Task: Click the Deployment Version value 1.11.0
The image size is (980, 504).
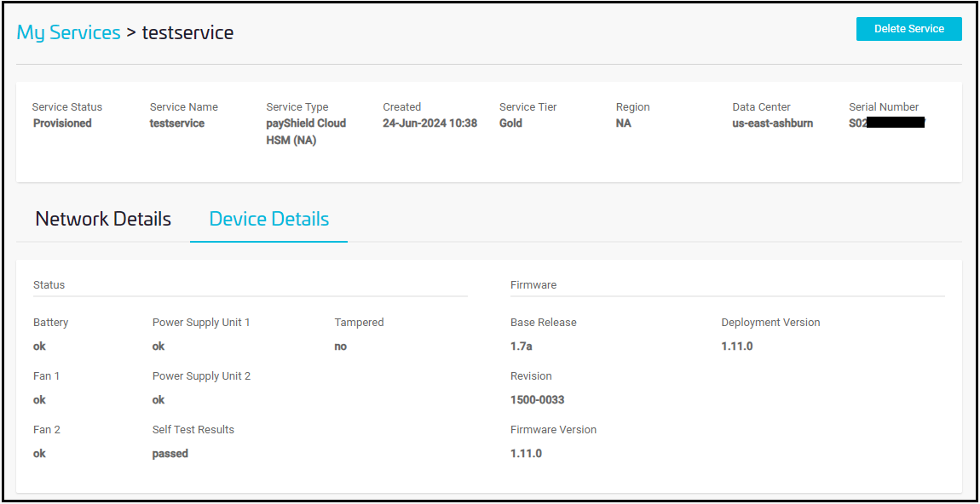Action: click(737, 346)
